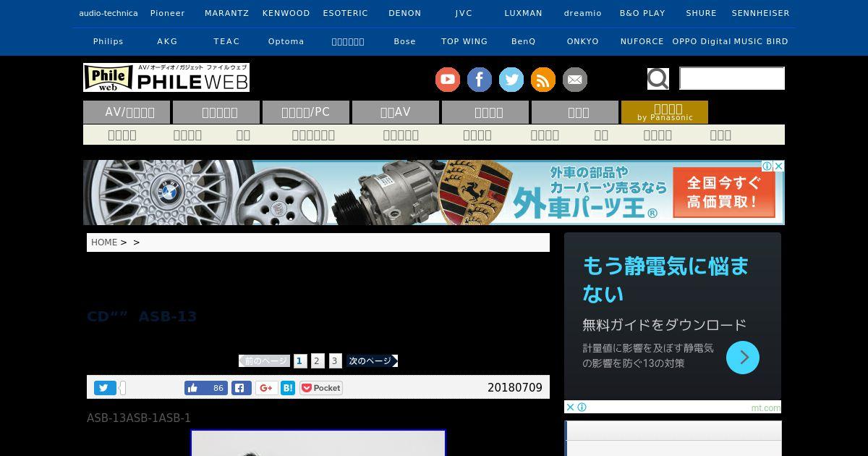Image resolution: width=868 pixels, height=456 pixels.
Task: Bookmark with the Hatena B! icon
Action: (x=288, y=388)
